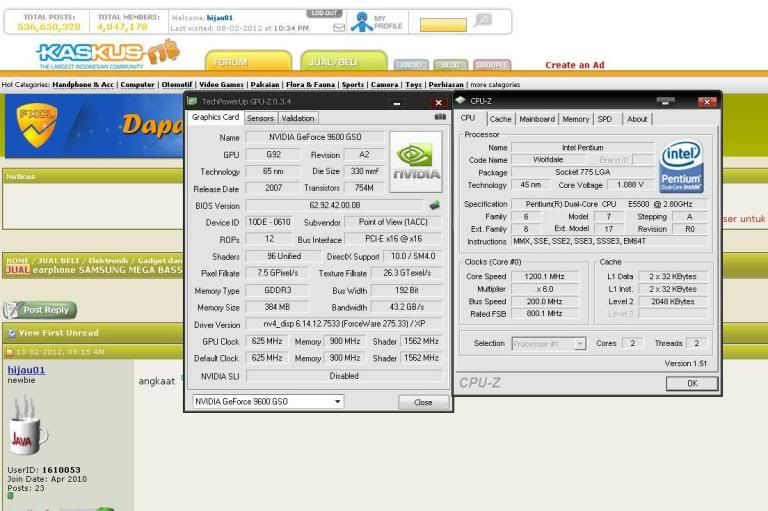Open the JUAL/BELI tab on Kaskus
The height and width of the screenshot is (511, 768).
click(343, 61)
